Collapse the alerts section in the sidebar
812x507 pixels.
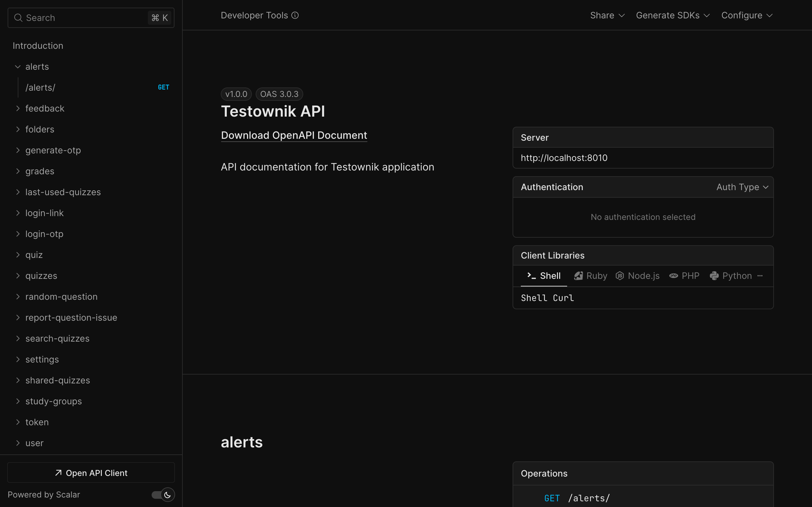[x=18, y=67]
